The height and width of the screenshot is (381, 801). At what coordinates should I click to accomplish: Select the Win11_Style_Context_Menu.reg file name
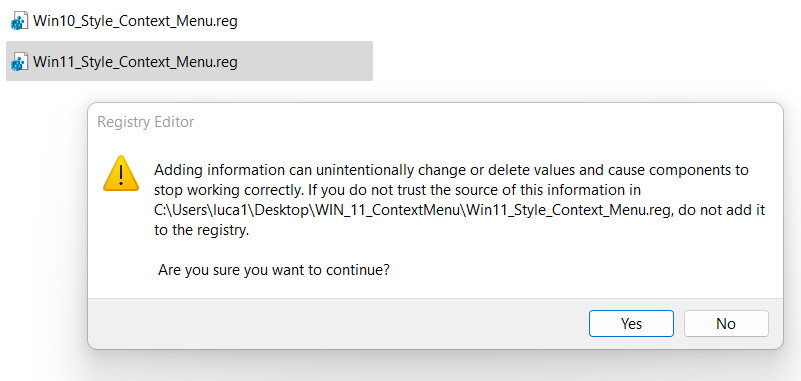coord(135,62)
